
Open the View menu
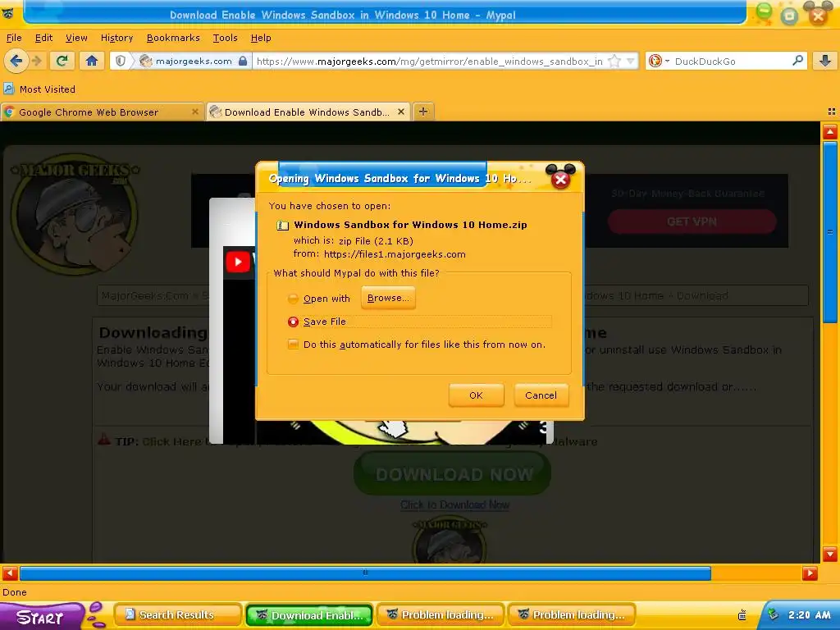pos(76,38)
